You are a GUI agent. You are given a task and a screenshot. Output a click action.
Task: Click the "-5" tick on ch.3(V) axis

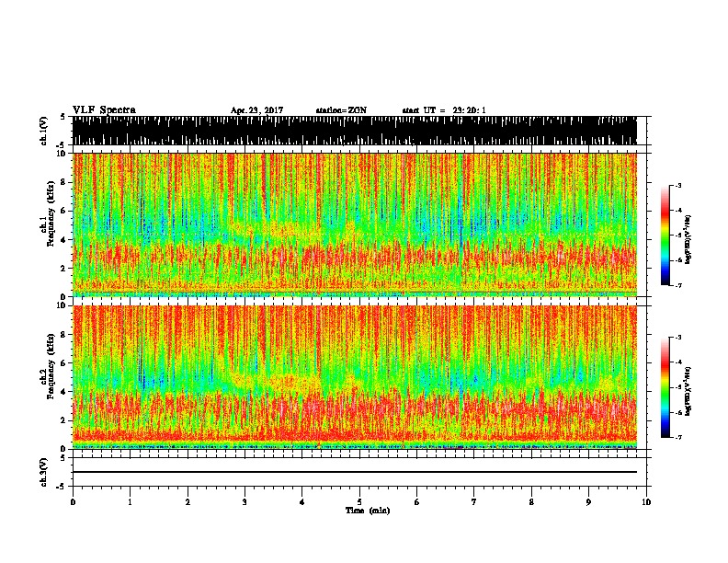[61, 487]
